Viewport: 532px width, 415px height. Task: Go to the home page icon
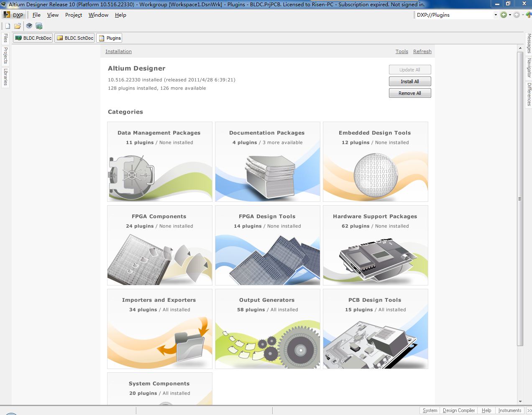point(529,15)
